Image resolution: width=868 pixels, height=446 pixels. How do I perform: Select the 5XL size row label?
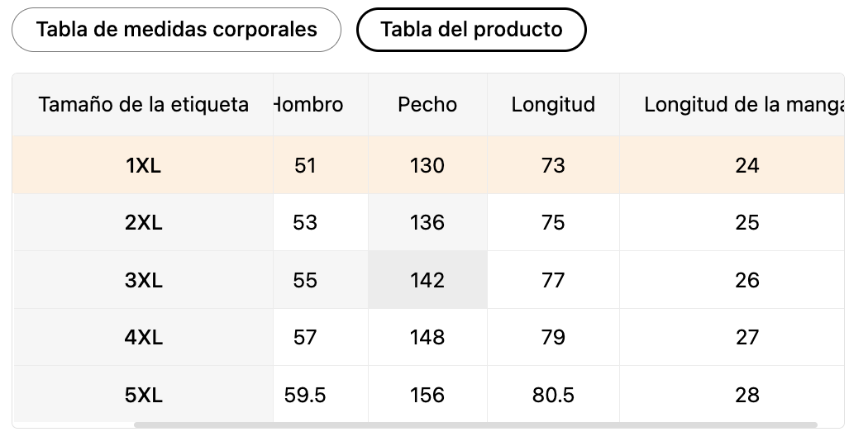143,395
